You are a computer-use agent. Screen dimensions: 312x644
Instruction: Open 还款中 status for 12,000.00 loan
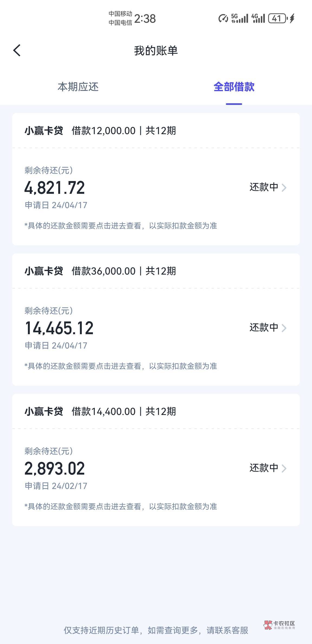tap(264, 187)
